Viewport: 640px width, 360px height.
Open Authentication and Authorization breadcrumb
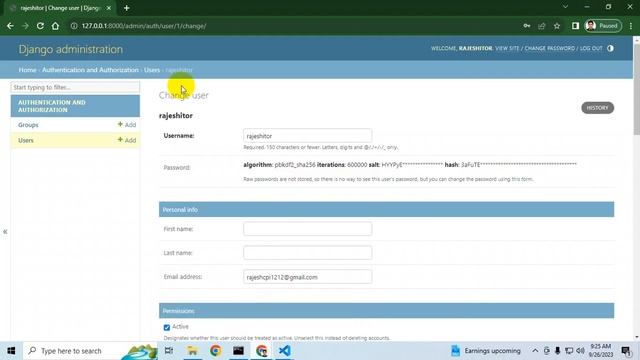[90, 70]
